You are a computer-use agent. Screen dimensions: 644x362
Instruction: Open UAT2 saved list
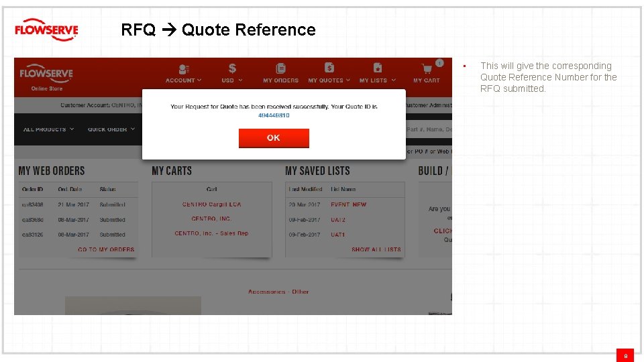(338, 220)
